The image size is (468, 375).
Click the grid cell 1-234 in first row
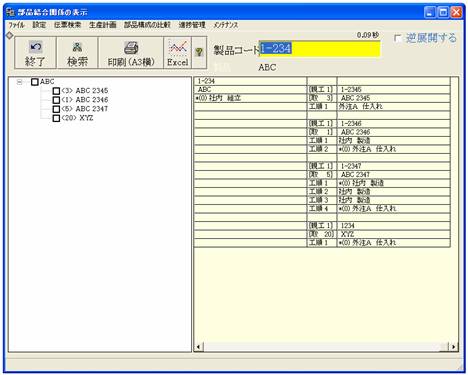click(x=250, y=81)
